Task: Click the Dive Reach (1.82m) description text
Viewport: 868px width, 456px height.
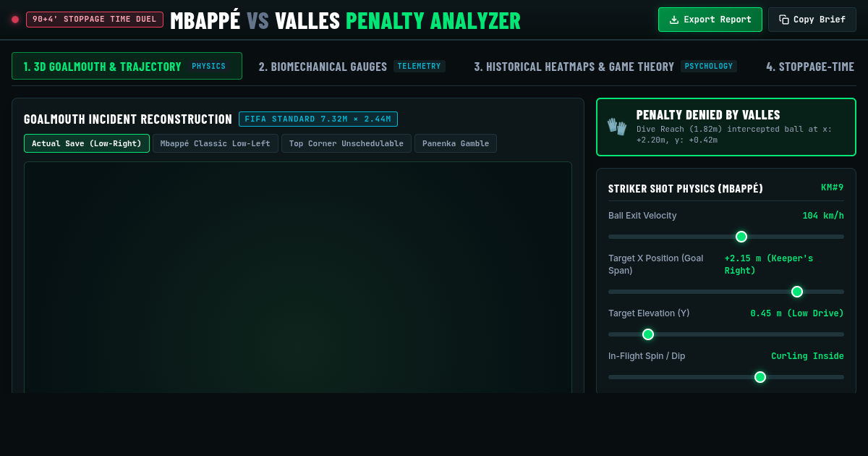Action: [734, 134]
